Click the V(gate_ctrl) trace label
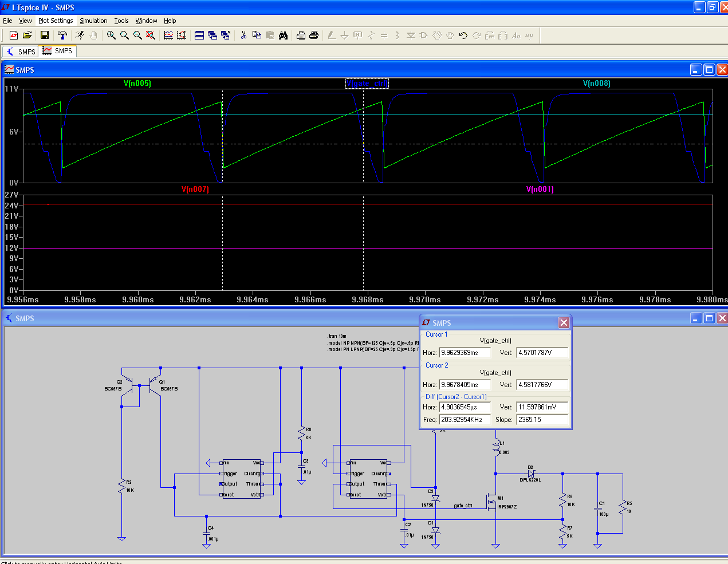This screenshot has height=564, width=728. [367, 83]
